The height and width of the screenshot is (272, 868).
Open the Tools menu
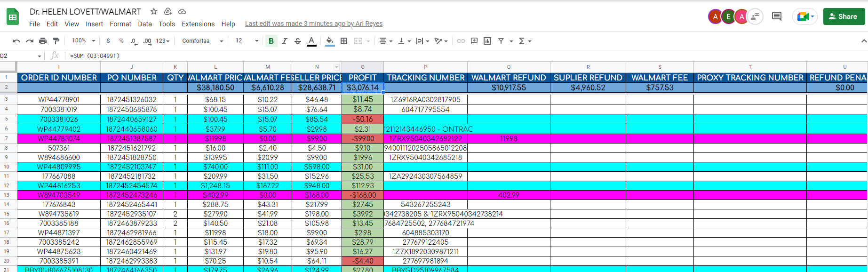[167, 24]
